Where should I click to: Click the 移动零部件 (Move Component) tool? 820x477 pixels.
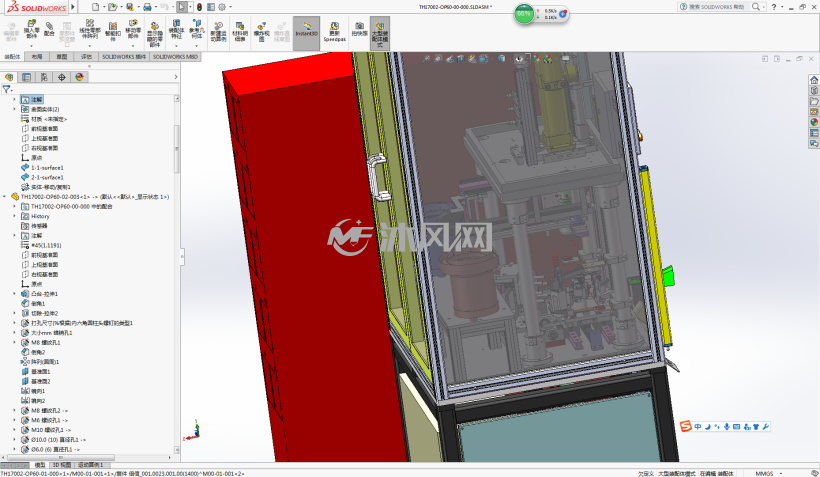point(133,29)
